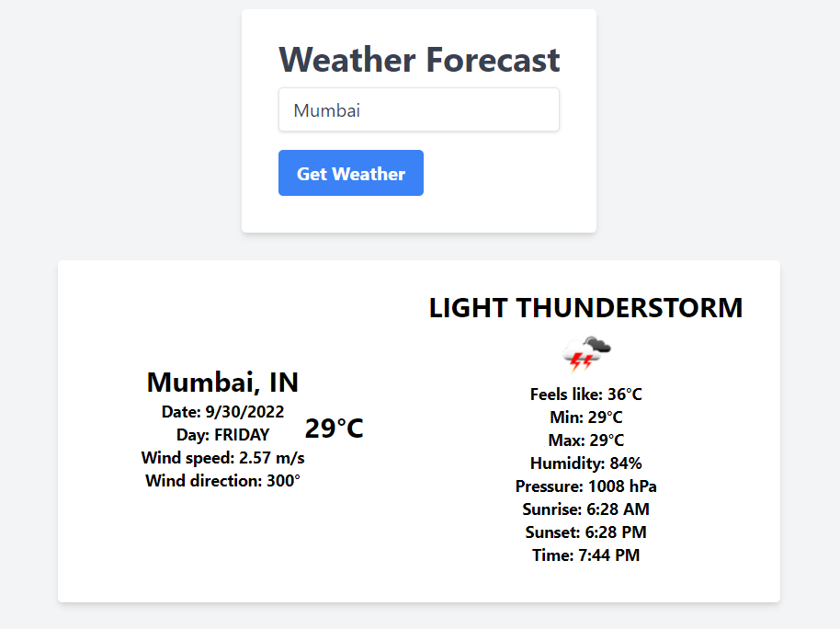Click the large 29°C temperature reading
Viewport: 840px width, 629px height.
tap(334, 427)
